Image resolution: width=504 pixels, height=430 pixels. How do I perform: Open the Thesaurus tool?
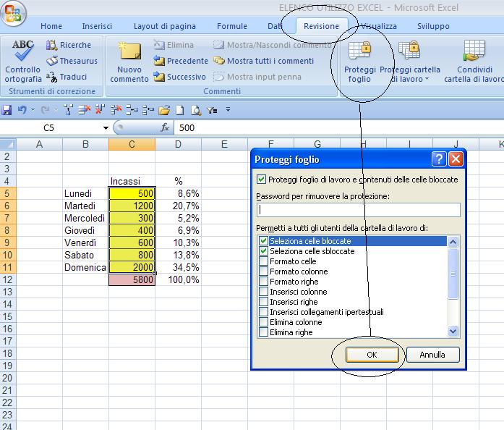coord(72,61)
